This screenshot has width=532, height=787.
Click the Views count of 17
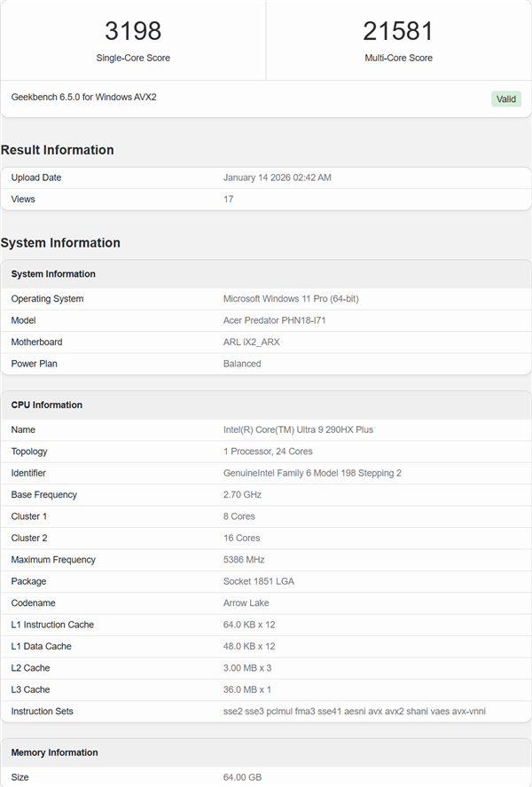click(x=228, y=199)
